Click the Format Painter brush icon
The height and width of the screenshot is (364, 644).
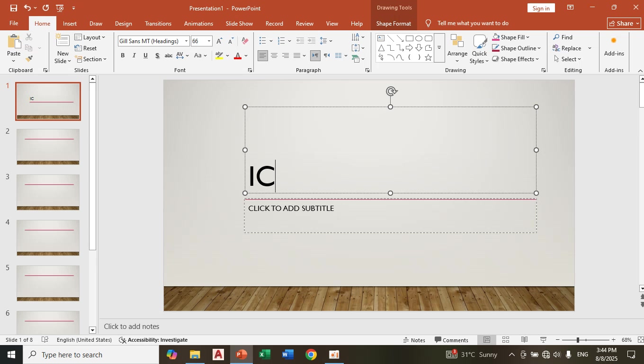pyautogui.click(x=29, y=59)
